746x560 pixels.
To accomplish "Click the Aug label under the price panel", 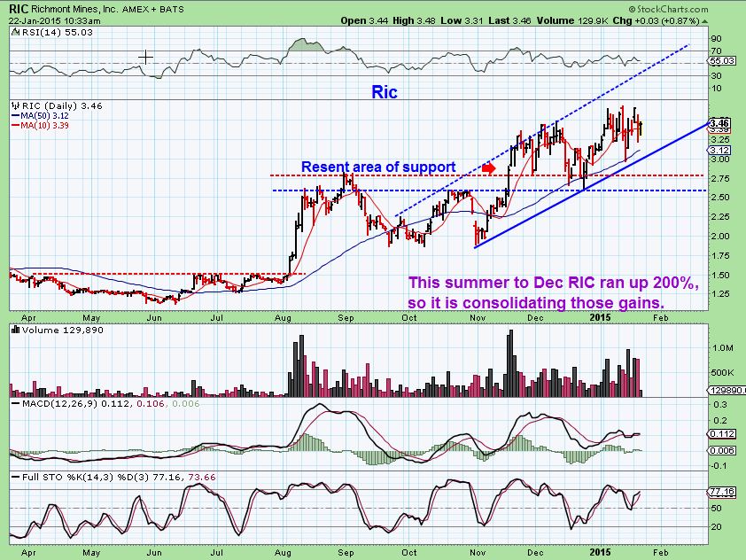I will [283, 318].
